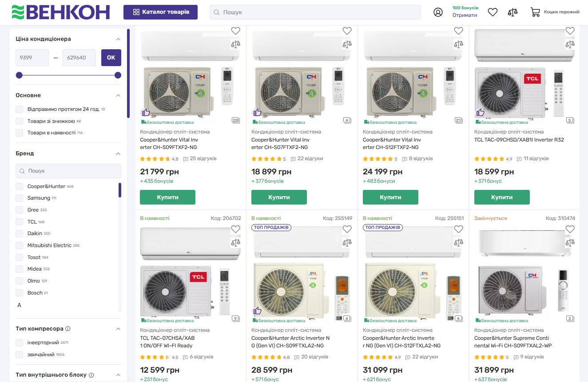This screenshot has height=382, width=588.
Task: Collapse the Ціна кондиціонера filter section
Action: 118,39
